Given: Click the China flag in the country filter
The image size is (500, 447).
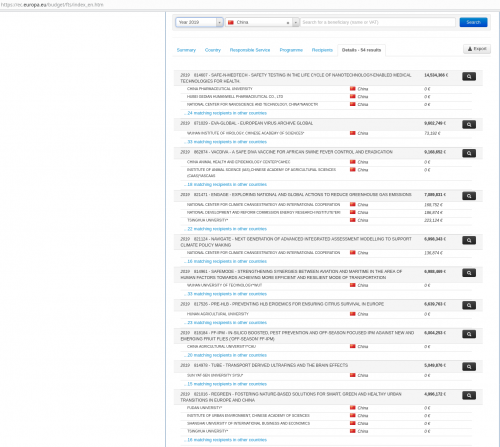Looking at the screenshot, I should pyautogui.click(x=231, y=22).
